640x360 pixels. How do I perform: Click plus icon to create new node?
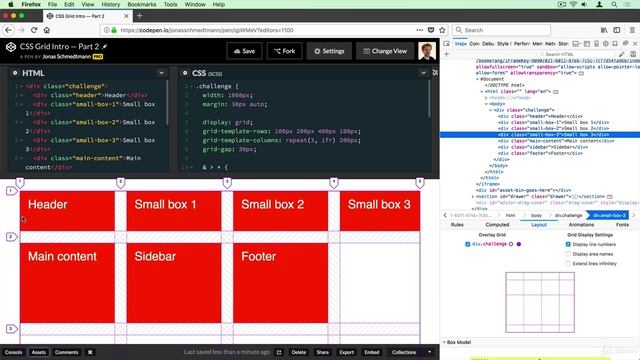pyautogui.click(x=447, y=54)
